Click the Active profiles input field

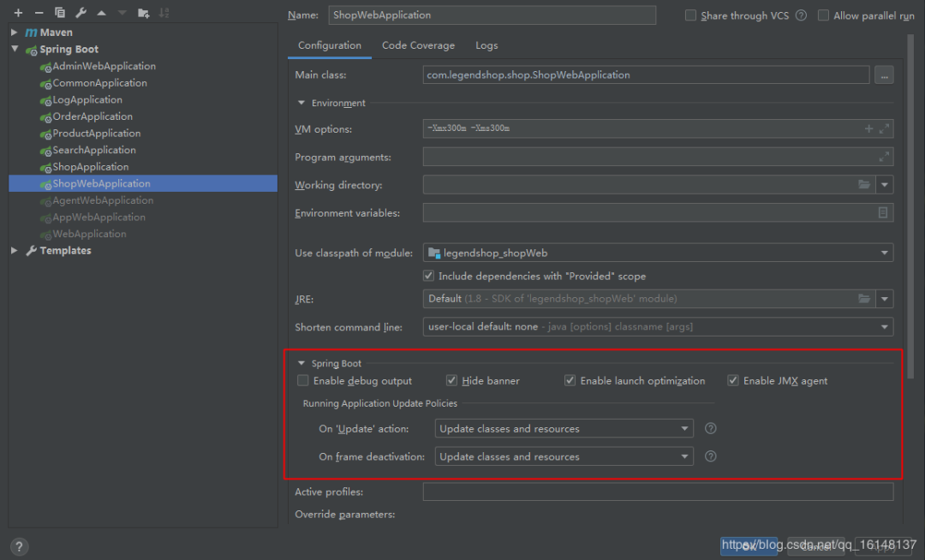point(657,491)
